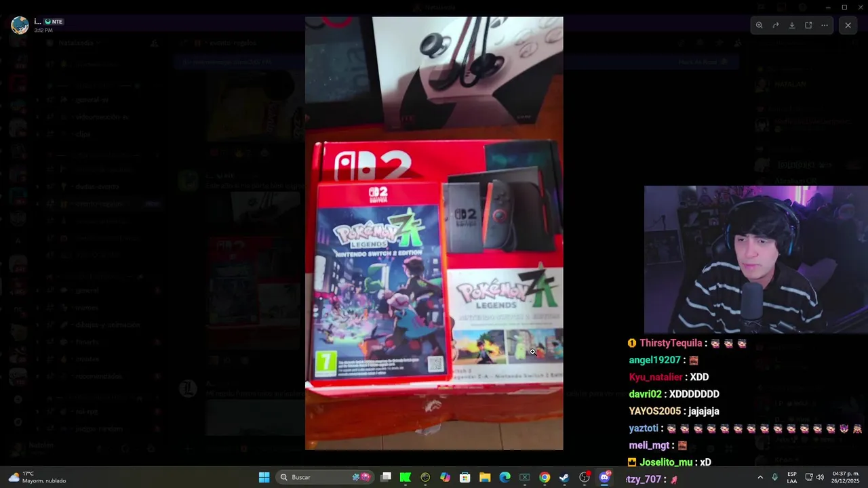Expand the hidden system tray icons
This screenshot has height=488, width=868.
pyautogui.click(x=760, y=477)
